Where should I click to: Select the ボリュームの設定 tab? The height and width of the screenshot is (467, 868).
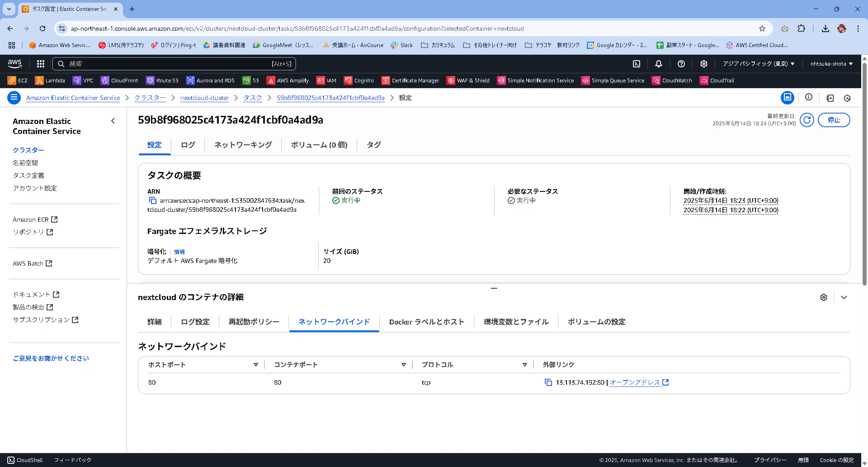coord(597,322)
